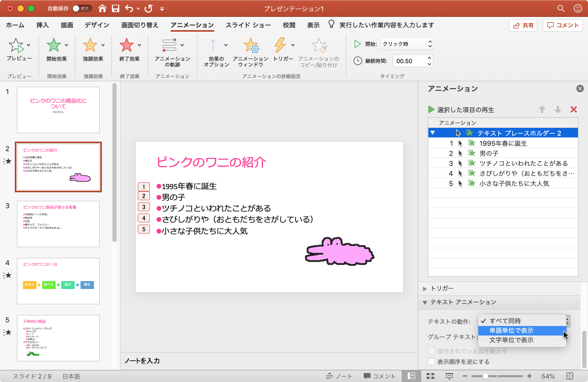Open the Start (開始) timing dropdown
This screenshot has height=382, width=588.
[406, 44]
